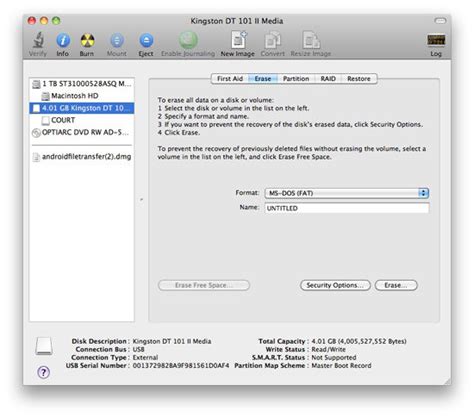Click the Enable Journaling toolbar icon
474x417 pixels.
pos(188,40)
